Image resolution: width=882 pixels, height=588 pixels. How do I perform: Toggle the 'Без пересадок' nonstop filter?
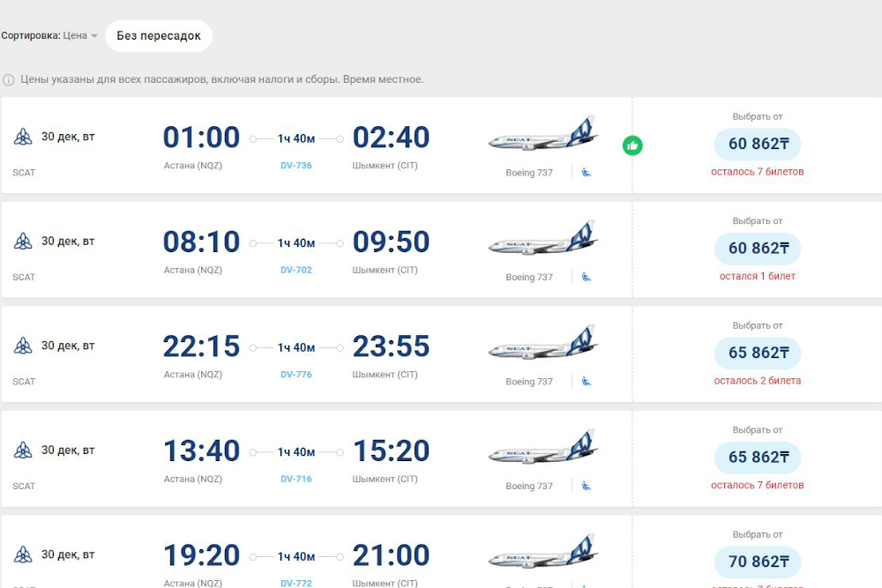tap(159, 36)
